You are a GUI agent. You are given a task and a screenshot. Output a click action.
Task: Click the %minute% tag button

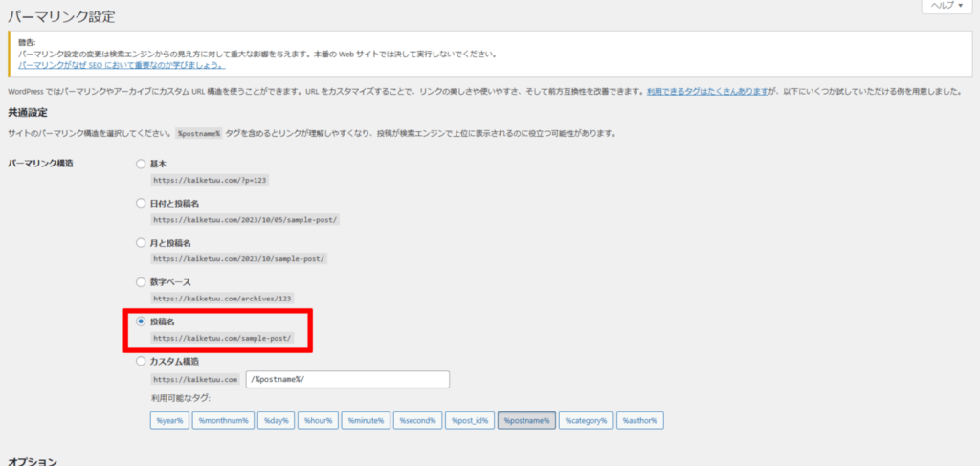pos(365,420)
